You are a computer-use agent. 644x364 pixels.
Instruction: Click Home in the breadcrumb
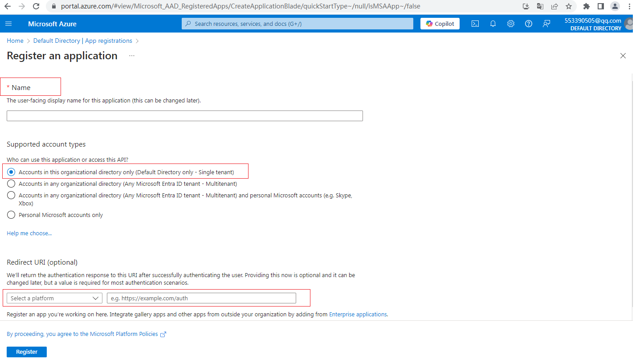tap(15, 41)
